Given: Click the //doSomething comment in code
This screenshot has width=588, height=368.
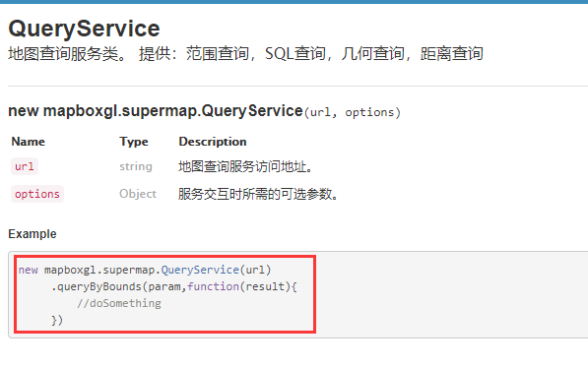Looking at the screenshot, I should [119, 303].
